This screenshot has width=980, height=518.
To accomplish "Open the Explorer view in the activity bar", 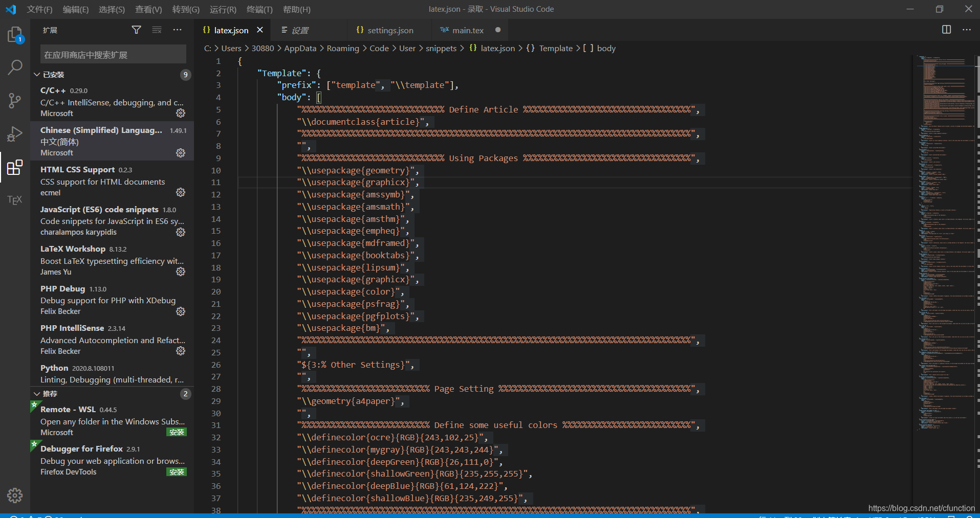I will click(15, 35).
